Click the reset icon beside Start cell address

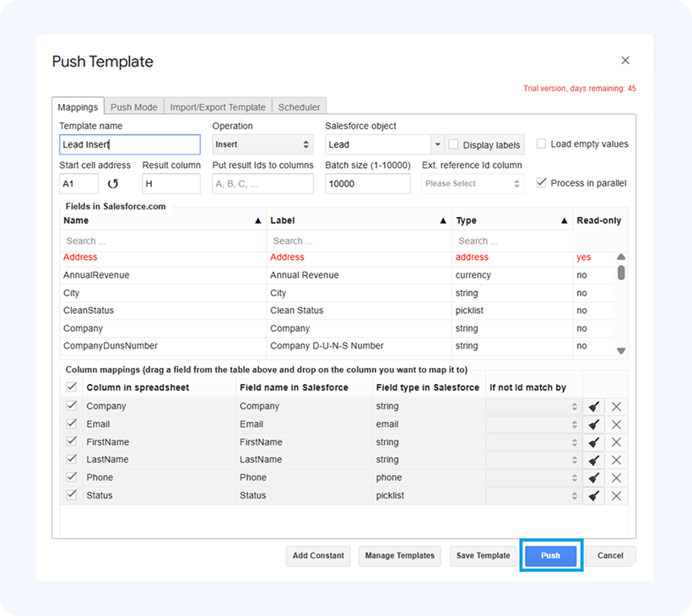tap(113, 183)
